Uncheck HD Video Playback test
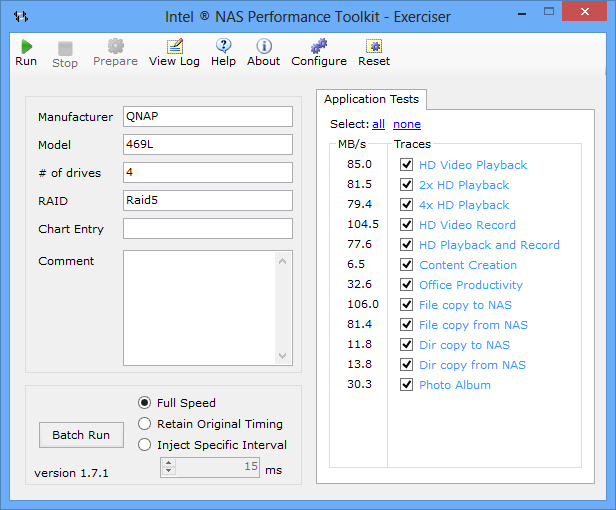Viewport: 616px width, 510px height. pos(406,164)
